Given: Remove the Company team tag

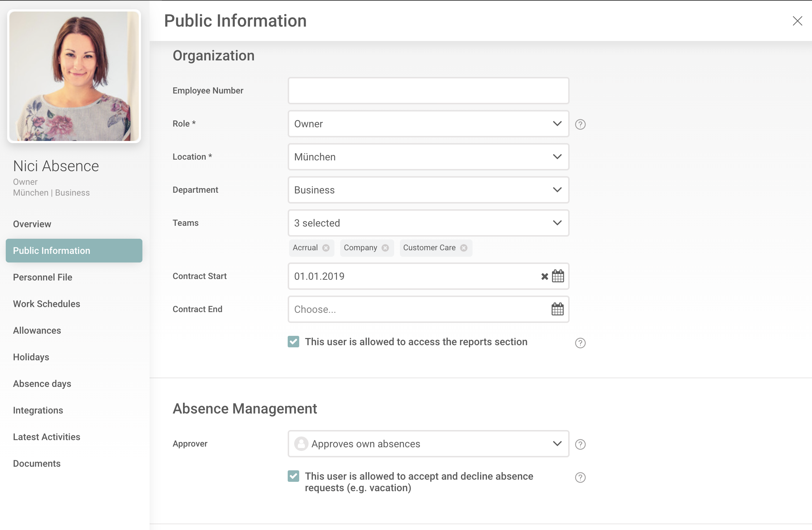Looking at the screenshot, I should coord(385,248).
